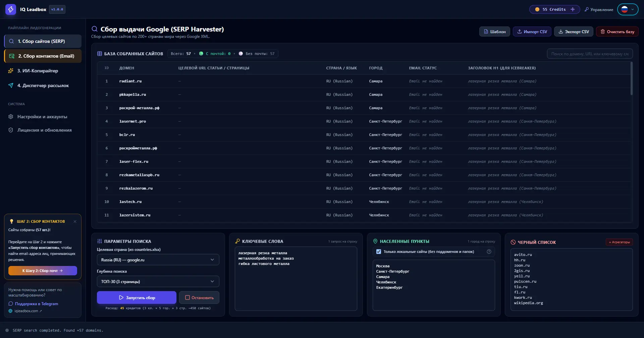
Task: Select the radiant.ru domain cell
Action: (130, 81)
